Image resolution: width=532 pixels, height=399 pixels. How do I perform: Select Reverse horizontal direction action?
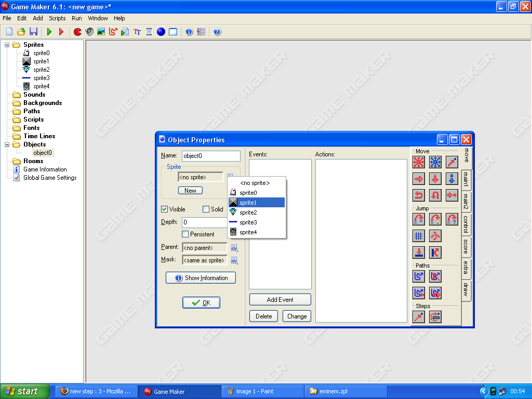click(x=419, y=195)
